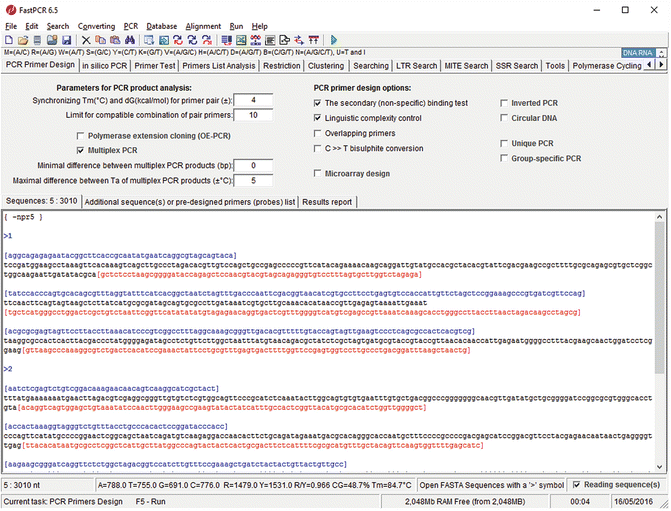671x511 pixels.
Task: Click the floppy-on-folder icon left of Save
Action: 52,40
